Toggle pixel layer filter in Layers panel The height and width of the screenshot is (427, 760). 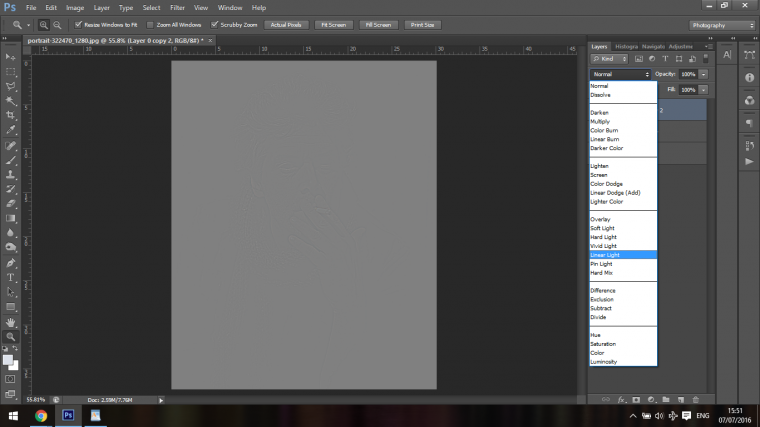point(639,59)
